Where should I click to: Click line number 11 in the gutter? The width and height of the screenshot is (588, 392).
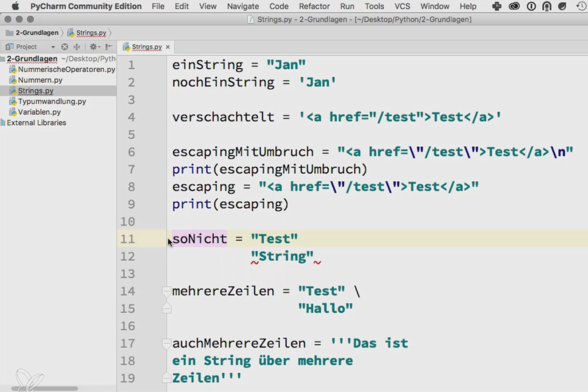[127, 239]
